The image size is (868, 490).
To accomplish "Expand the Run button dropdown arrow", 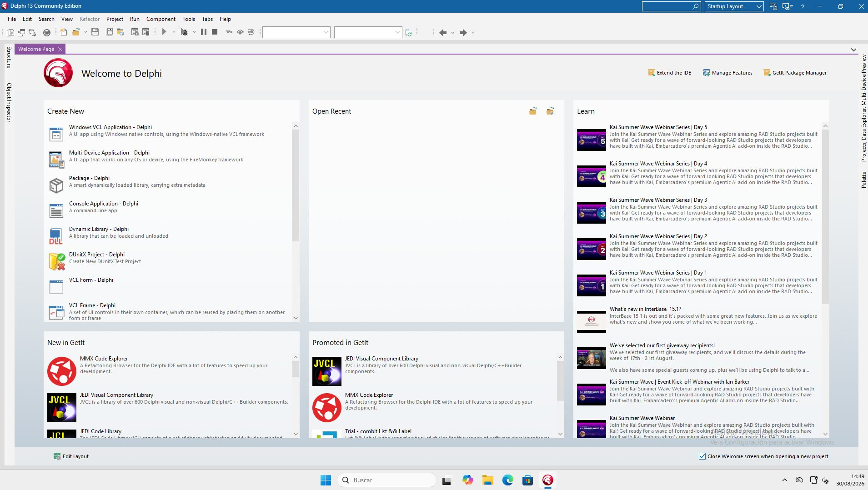I will tap(174, 32).
